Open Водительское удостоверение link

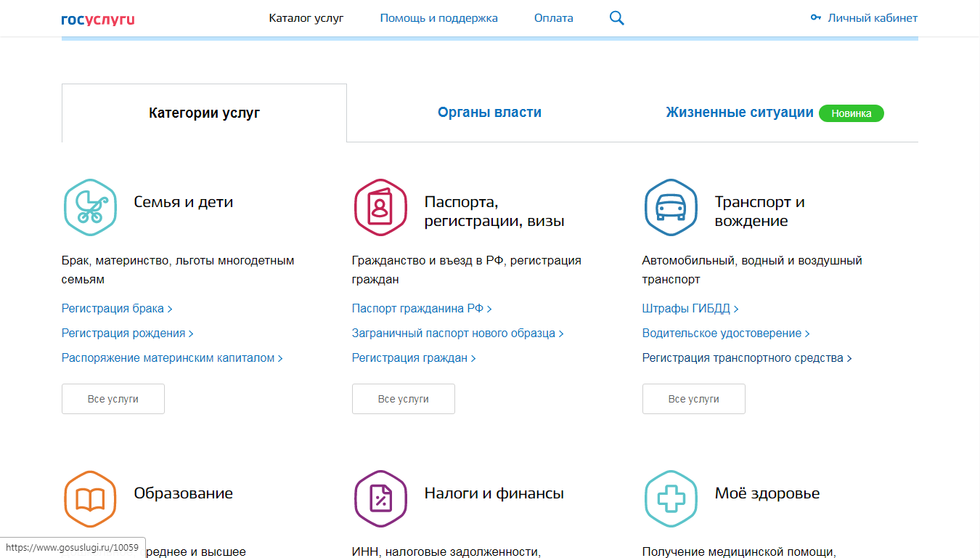coord(726,333)
